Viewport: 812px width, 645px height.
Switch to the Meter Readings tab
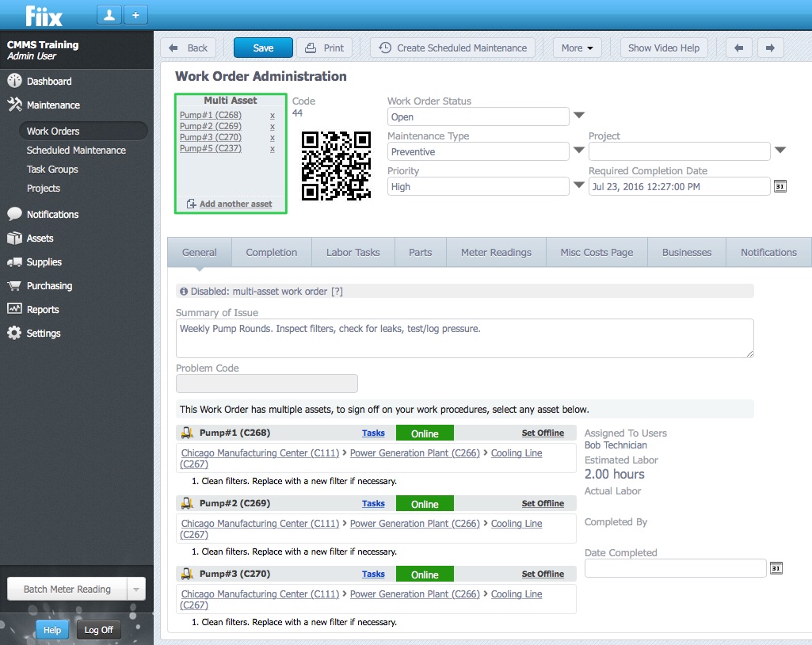[496, 252]
